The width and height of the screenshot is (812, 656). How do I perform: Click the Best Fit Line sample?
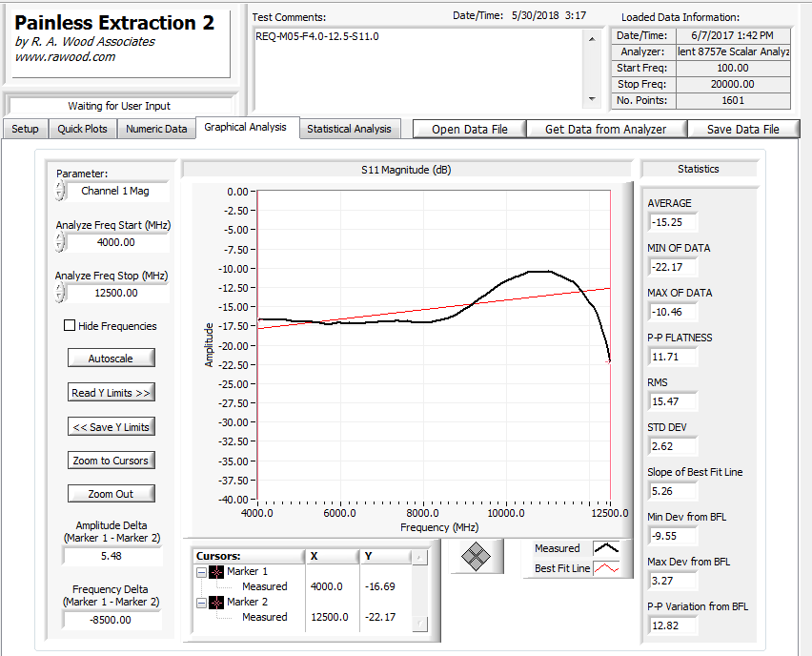pos(606,568)
